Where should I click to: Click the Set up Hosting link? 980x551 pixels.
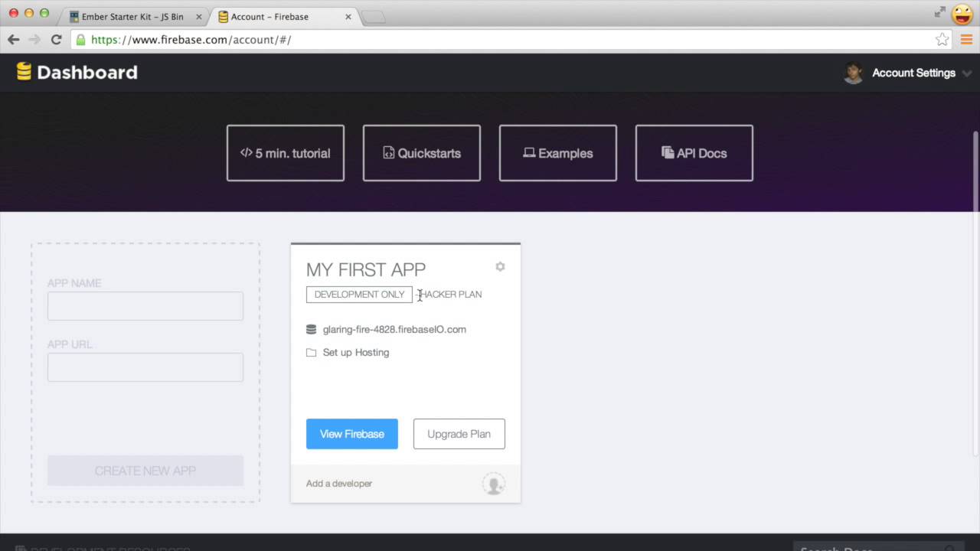point(356,352)
